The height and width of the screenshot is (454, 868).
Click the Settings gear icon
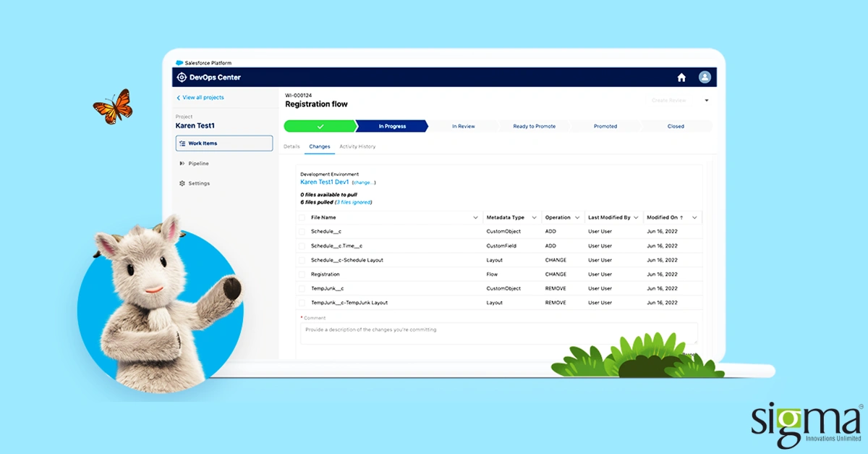(x=182, y=183)
